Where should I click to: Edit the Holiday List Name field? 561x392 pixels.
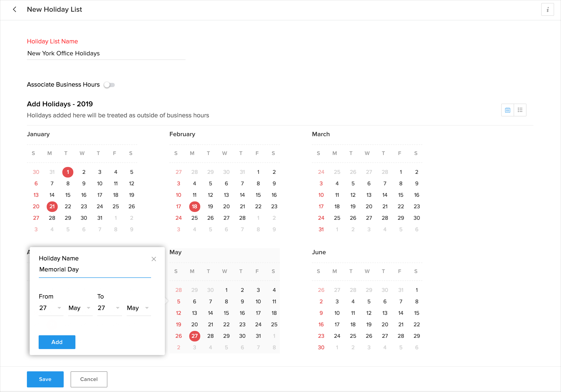(x=106, y=54)
